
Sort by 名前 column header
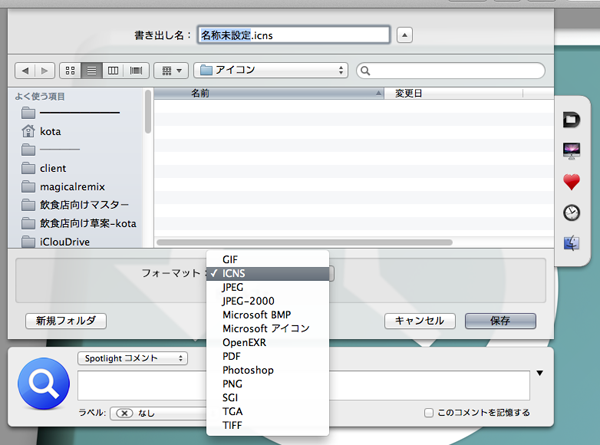(269, 93)
